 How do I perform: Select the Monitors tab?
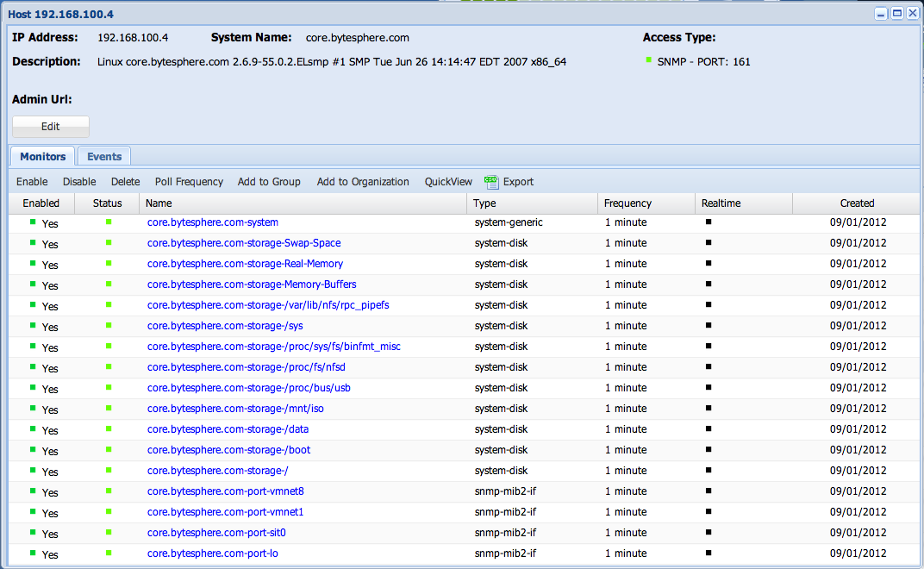(x=43, y=156)
